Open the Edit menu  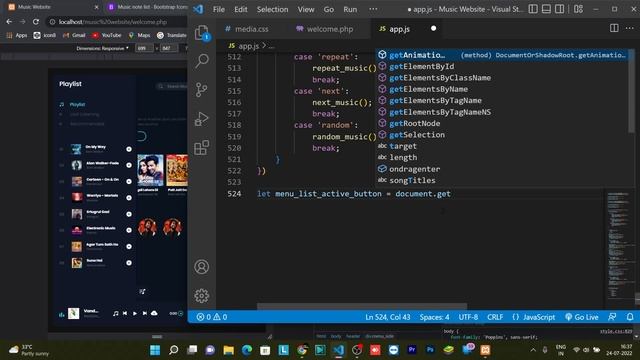pos(241,9)
